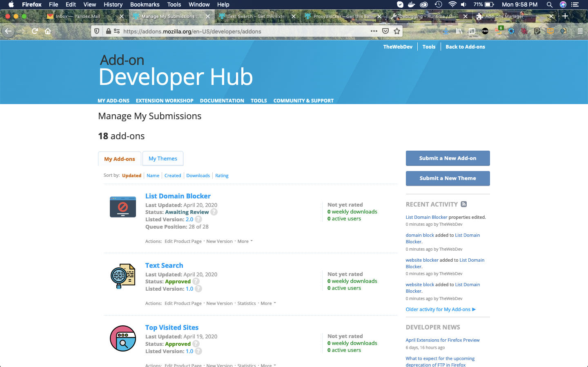Save page to Pocket
The image size is (588, 367).
coord(385,31)
